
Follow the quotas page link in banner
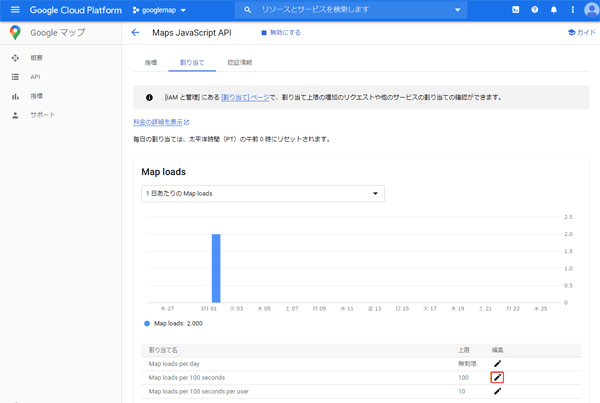click(245, 97)
